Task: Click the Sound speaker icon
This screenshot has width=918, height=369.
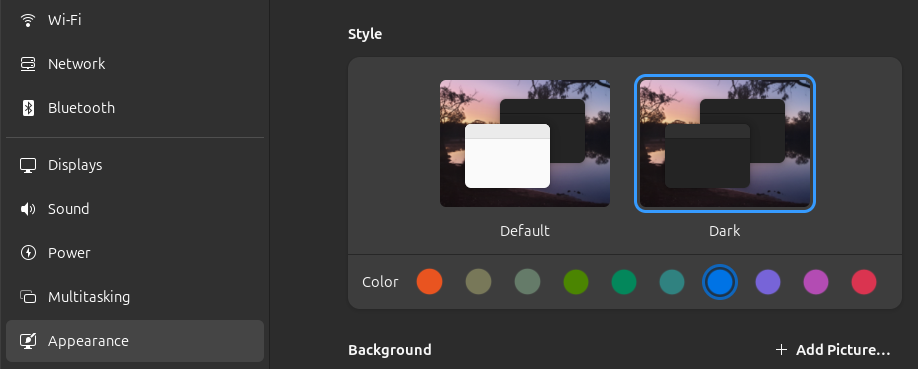Action: click(28, 209)
